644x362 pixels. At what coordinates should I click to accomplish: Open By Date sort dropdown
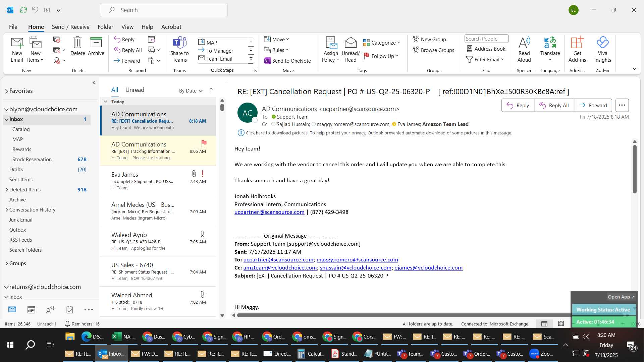click(191, 90)
